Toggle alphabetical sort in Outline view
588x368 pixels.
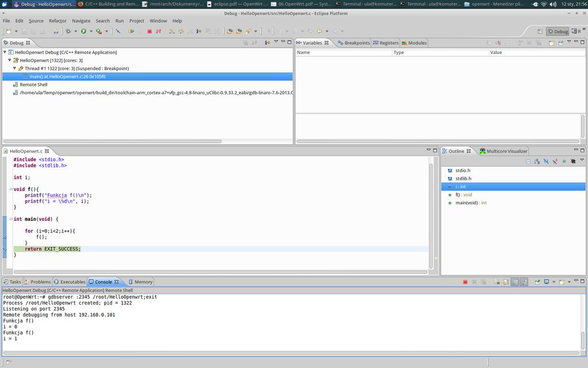537,162
